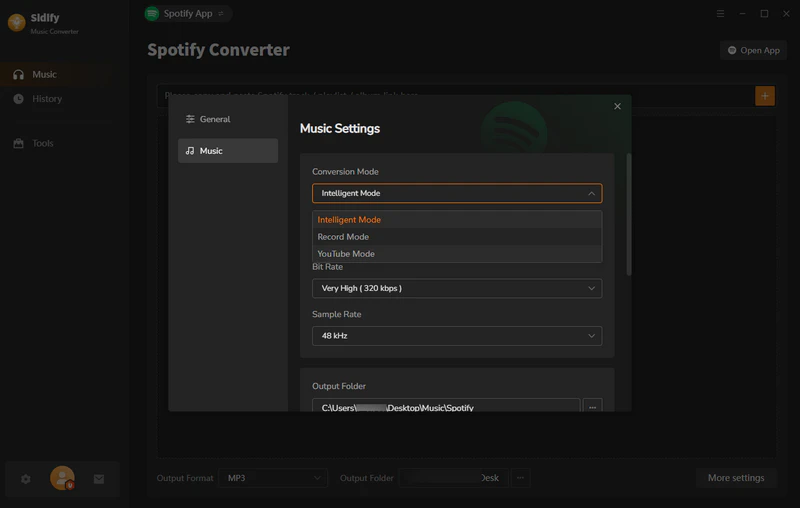Switch to Music settings tab
Image resolution: width=800 pixels, height=508 pixels.
(x=228, y=151)
